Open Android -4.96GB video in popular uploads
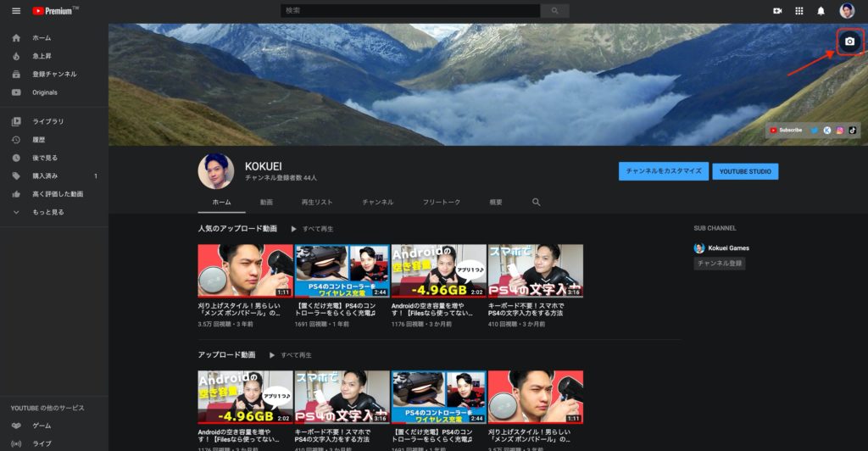The width and height of the screenshot is (868, 451). [x=438, y=271]
